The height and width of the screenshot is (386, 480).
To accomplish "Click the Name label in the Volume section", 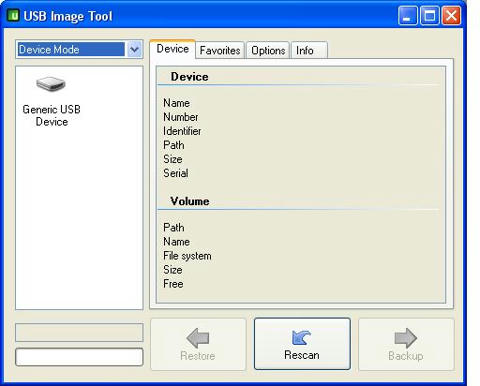I will click(176, 242).
